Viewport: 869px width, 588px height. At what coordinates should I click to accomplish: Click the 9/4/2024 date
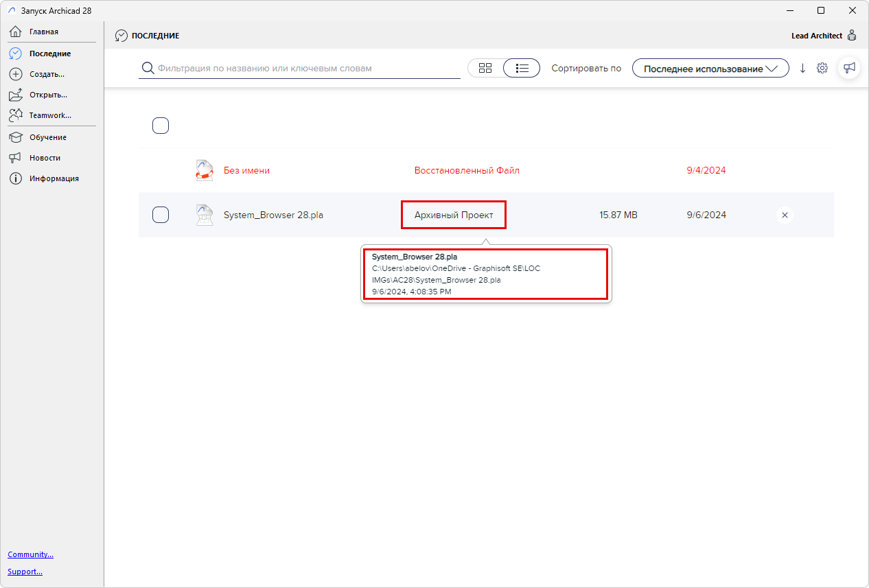tap(706, 170)
